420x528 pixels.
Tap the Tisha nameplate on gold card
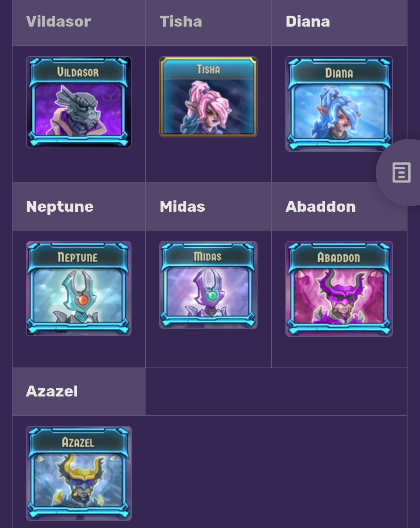click(208, 70)
